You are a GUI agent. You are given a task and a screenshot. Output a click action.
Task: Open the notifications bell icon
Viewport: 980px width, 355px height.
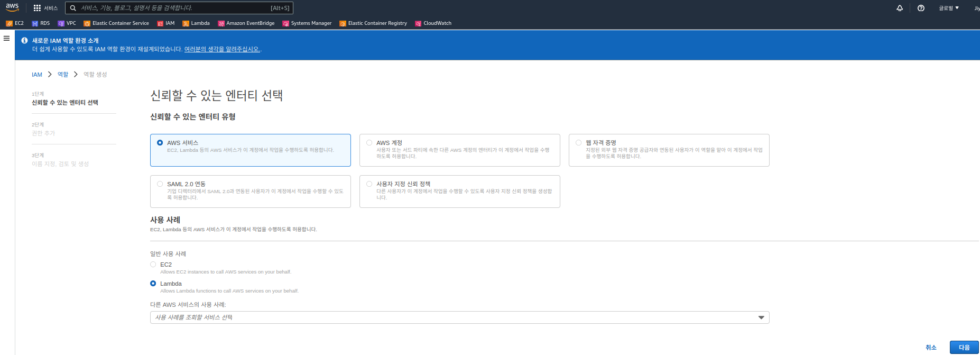(900, 8)
